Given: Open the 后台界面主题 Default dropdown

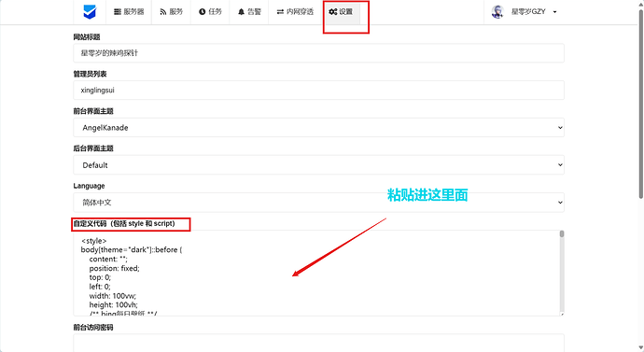Looking at the screenshot, I should [x=318, y=165].
